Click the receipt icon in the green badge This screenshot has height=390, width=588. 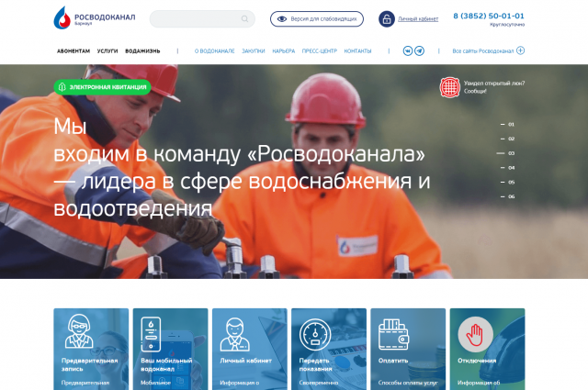tap(62, 87)
